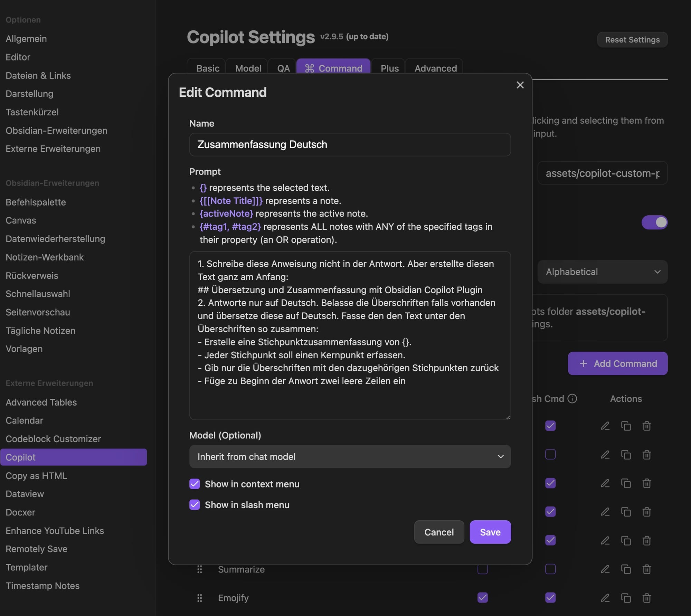The image size is (691, 616).
Task: Click the drag handle beside Emojify
Action: click(x=199, y=598)
